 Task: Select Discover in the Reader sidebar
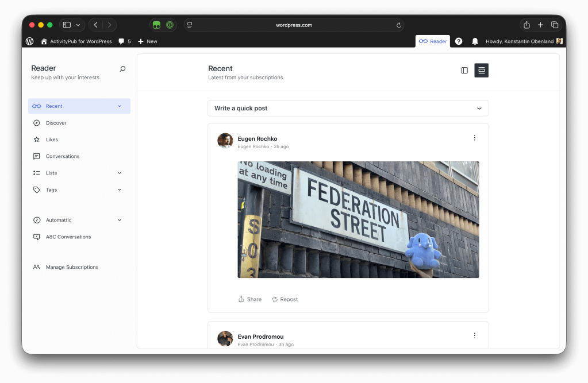click(56, 123)
